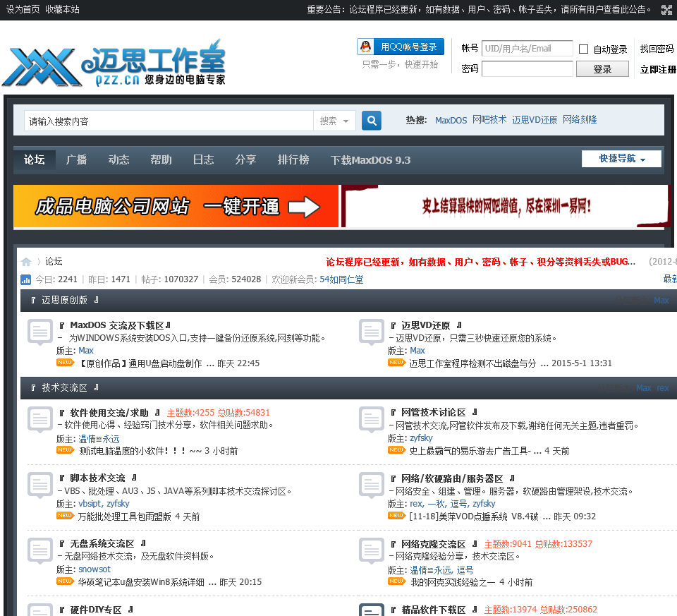The height and width of the screenshot is (616, 677).
Task: Click the 网吧增值 深圳一易网 banner ad
Action: pos(506,206)
